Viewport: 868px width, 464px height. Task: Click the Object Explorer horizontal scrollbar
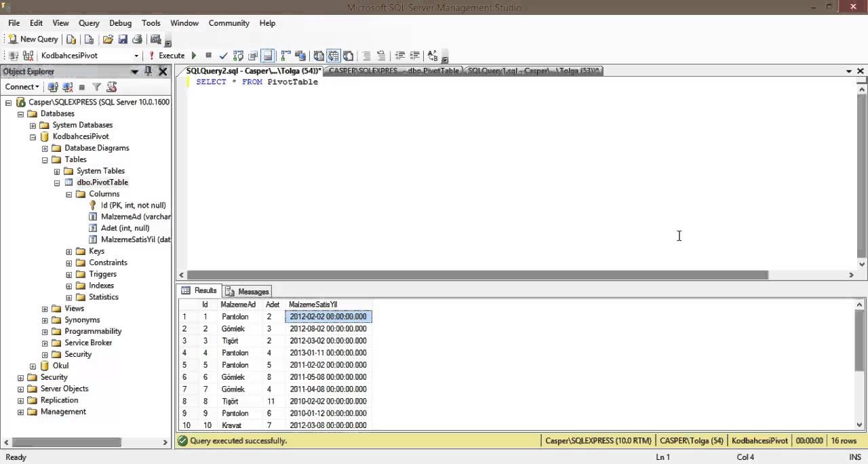(66, 442)
